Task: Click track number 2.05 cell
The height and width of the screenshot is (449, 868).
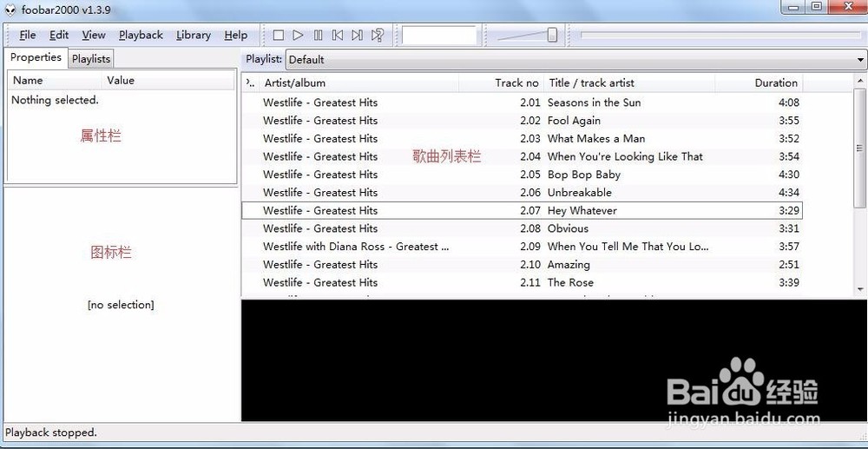Action: click(x=529, y=175)
